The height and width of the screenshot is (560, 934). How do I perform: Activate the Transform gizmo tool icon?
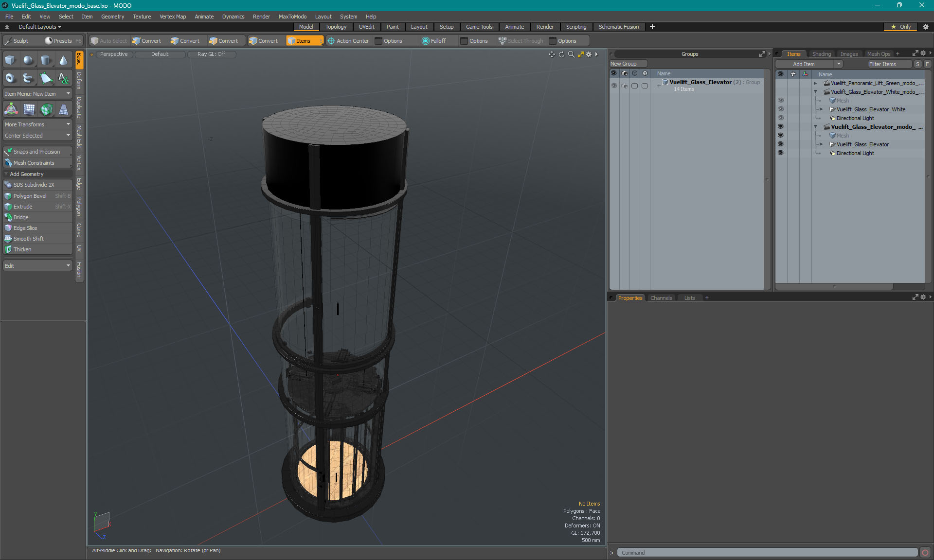coord(11,109)
